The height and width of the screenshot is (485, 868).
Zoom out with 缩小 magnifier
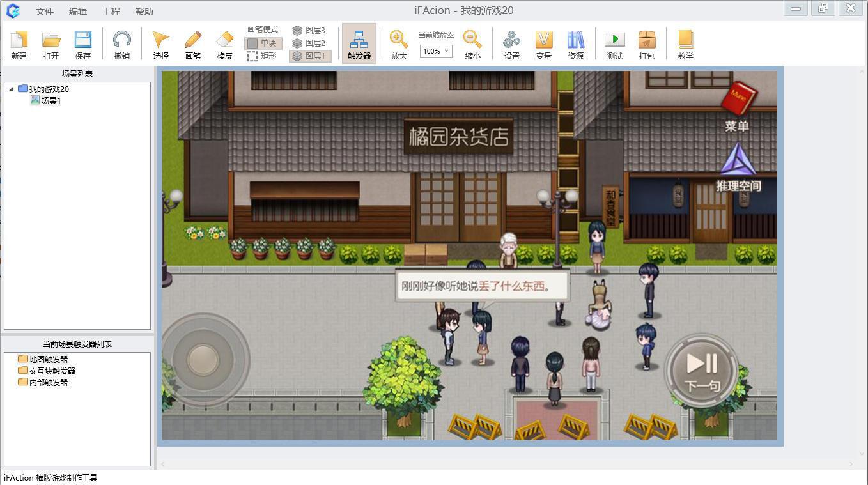tap(472, 45)
